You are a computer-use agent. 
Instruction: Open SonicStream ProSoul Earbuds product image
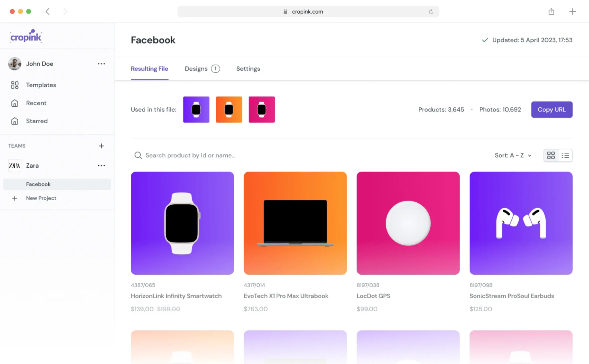(x=521, y=223)
